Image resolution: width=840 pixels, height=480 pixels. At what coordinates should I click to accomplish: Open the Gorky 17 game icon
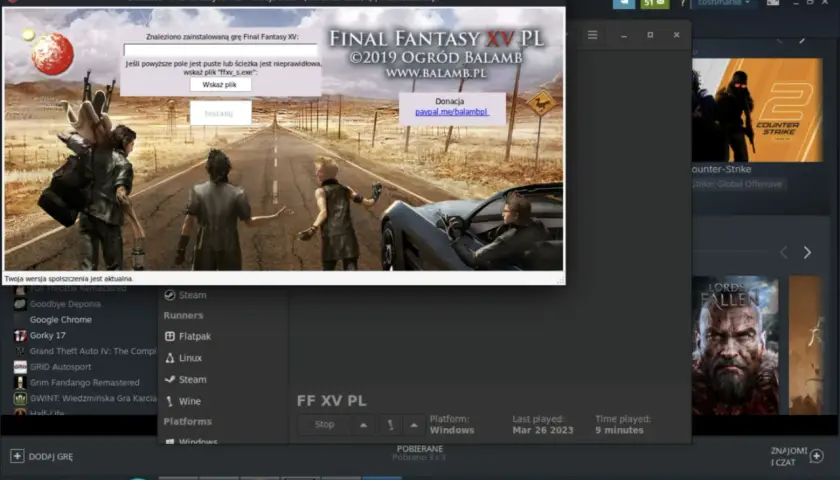[20, 335]
